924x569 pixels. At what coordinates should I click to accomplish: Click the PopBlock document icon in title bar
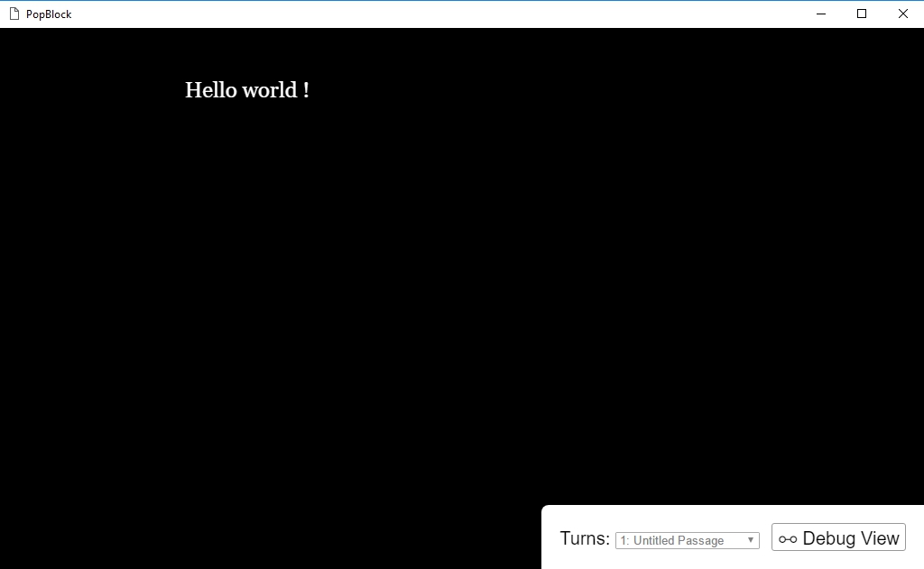14,14
